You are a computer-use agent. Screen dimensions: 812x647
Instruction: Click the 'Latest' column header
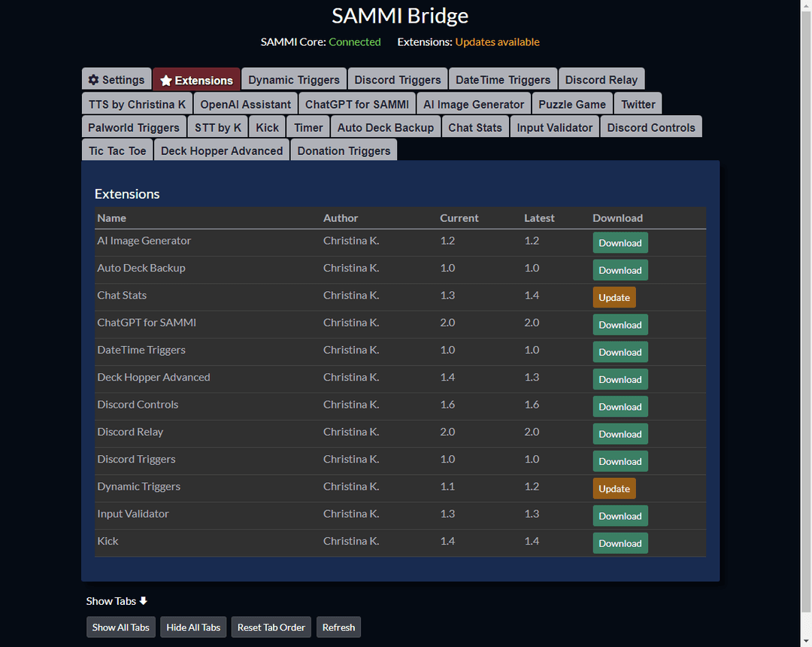click(x=539, y=218)
